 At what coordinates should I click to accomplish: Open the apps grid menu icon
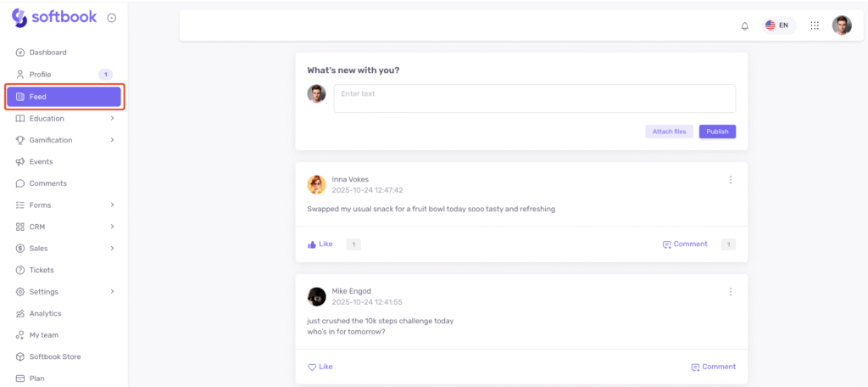(814, 25)
